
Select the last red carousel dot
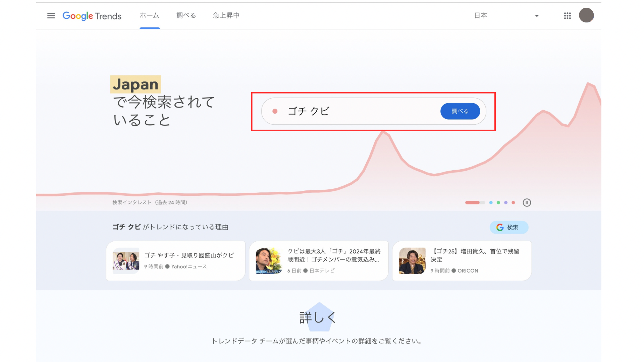point(513,202)
